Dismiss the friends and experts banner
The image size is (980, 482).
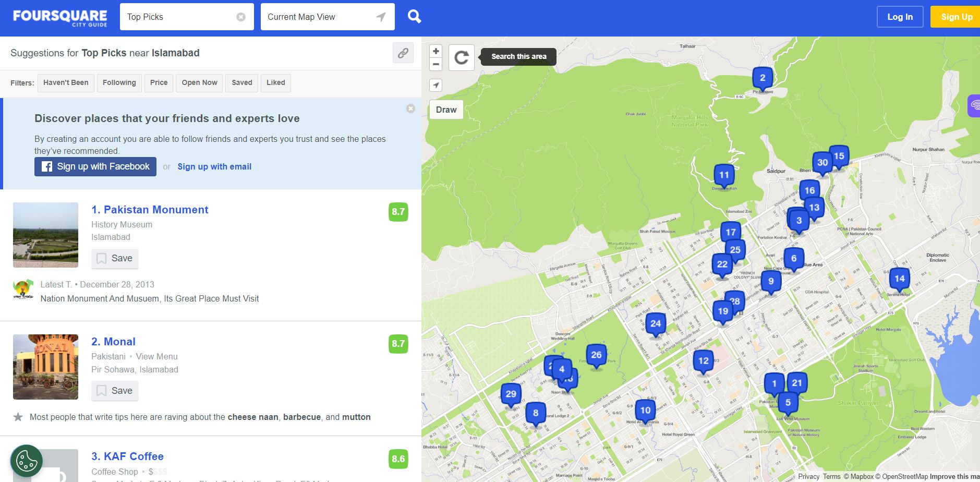tap(410, 108)
